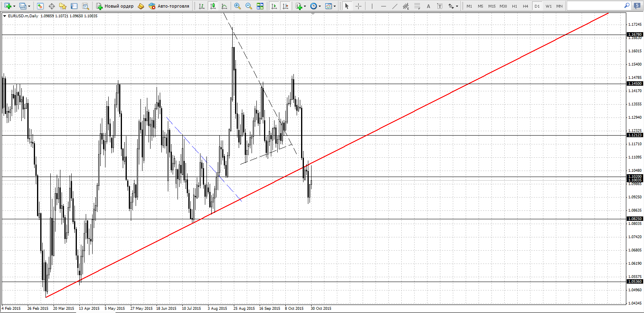
Task: Select the Text tool letter A
Action: click(x=428, y=6)
